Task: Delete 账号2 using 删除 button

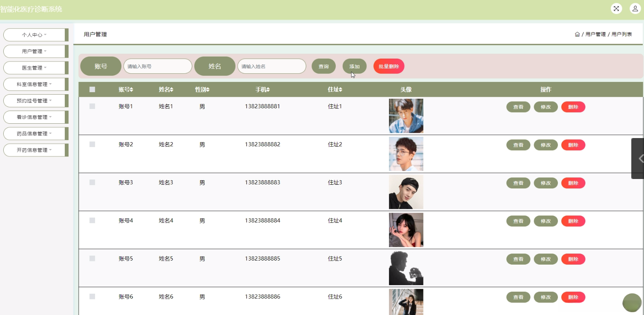Action: tap(573, 145)
